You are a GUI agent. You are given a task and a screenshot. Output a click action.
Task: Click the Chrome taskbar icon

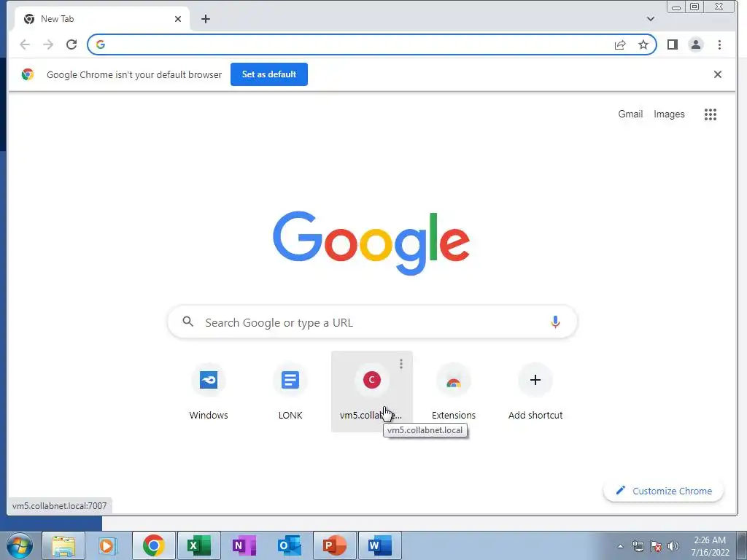pos(153,545)
